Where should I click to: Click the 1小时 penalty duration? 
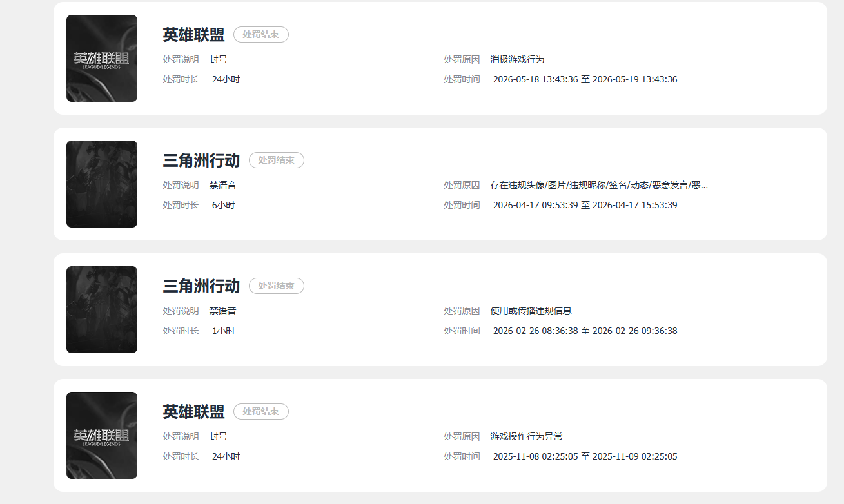coord(224,331)
